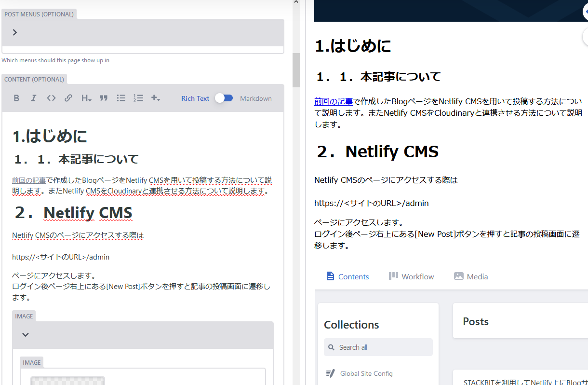Create a numbered list
Image resolution: width=588 pixels, height=385 pixels.
[138, 98]
